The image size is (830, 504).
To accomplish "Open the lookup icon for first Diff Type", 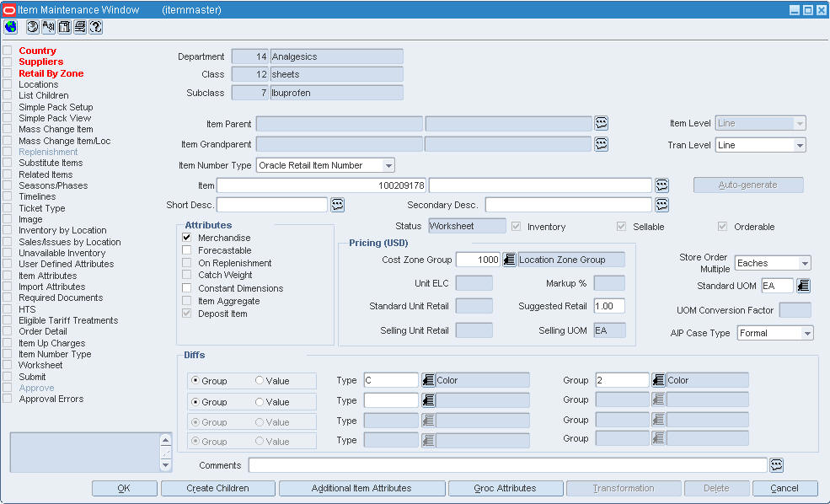I will (x=427, y=380).
